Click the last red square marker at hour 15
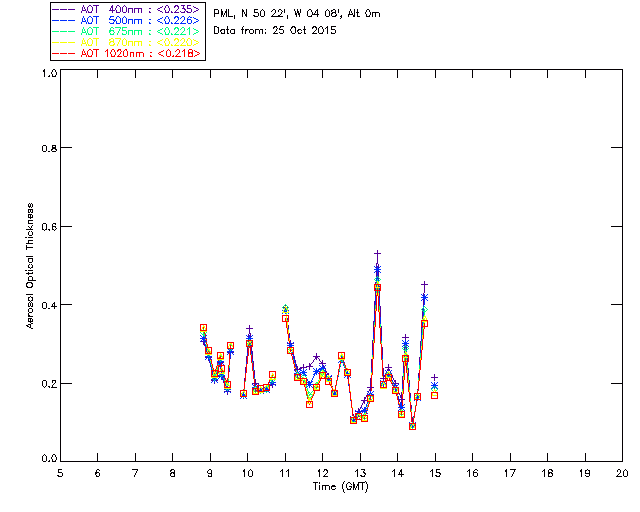 435,395
